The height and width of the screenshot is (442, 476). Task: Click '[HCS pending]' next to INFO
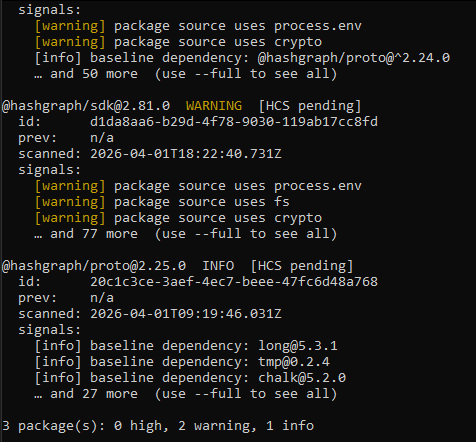tap(302, 266)
